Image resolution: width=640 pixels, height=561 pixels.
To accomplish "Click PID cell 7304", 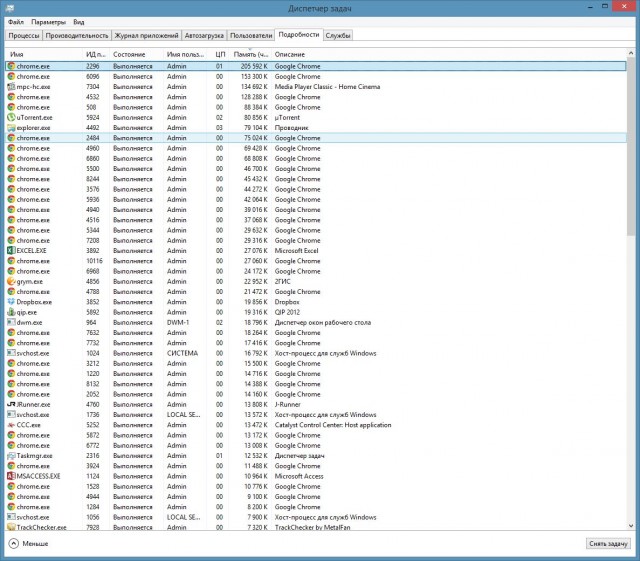I will (x=92, y=87).
